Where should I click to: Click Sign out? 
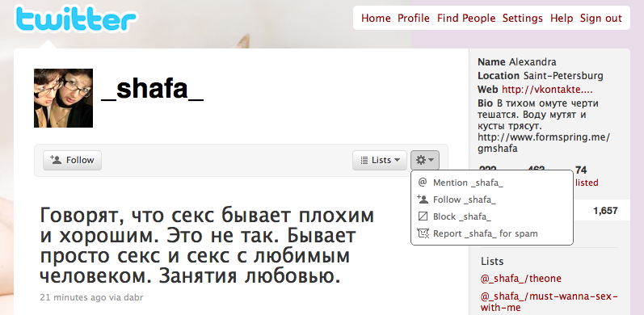point(601,18)
